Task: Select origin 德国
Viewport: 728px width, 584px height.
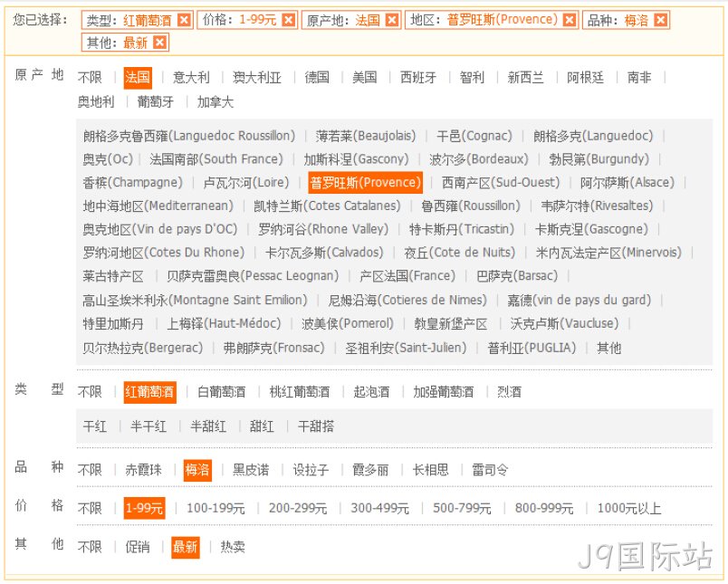Action: point(317,77)
